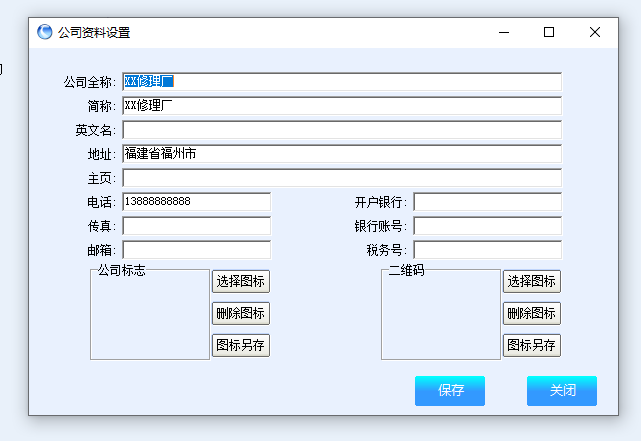Click the 开户银行 label
This screenshot has height=441, width=641.
click(x=381, y=202)
